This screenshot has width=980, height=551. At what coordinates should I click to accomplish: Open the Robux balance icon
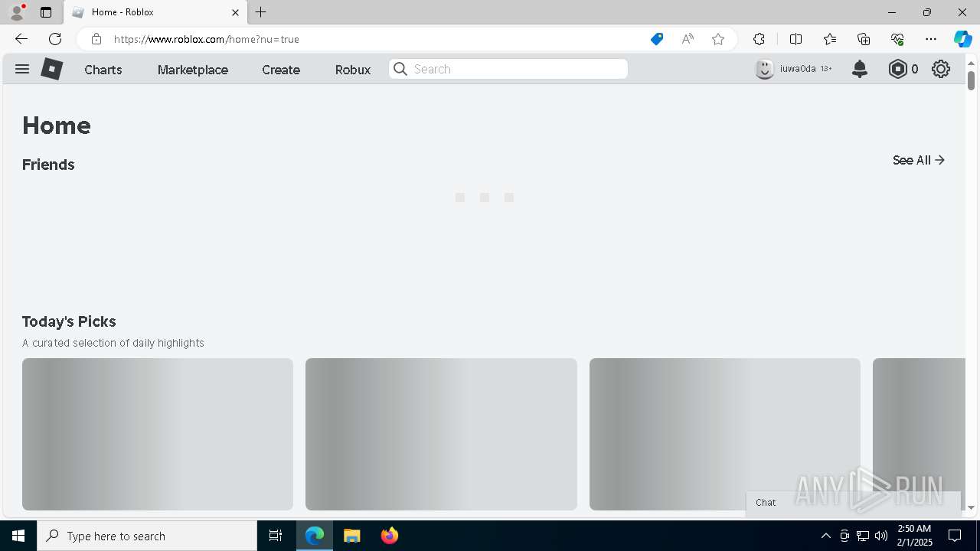(897, 69)
